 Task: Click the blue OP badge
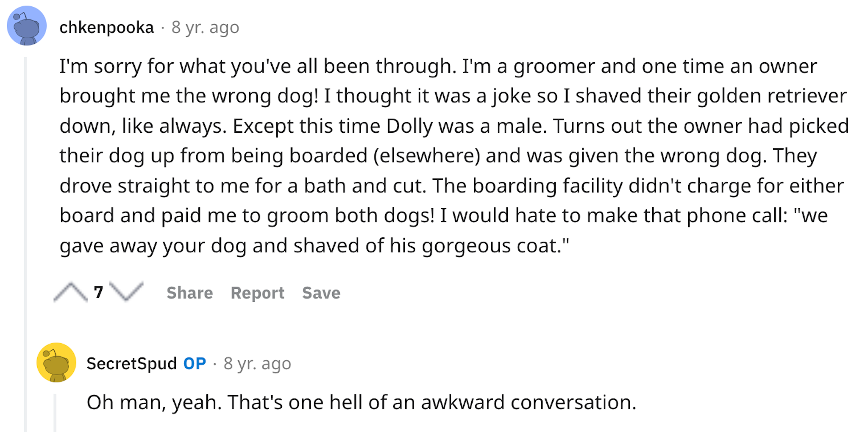tap(195, 364)
